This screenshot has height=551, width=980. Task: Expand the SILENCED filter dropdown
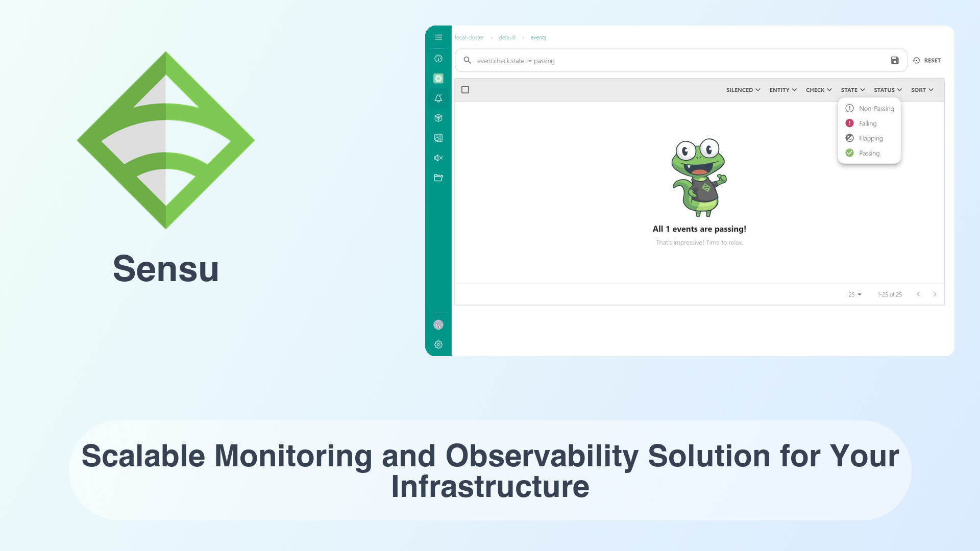[x=742, y=89]
